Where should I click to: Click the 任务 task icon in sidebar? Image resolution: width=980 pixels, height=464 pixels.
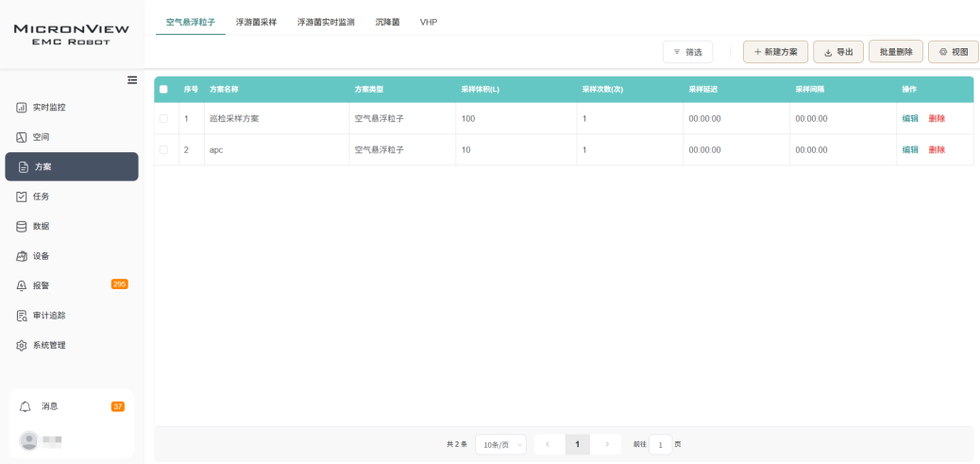tap(22, 197)
